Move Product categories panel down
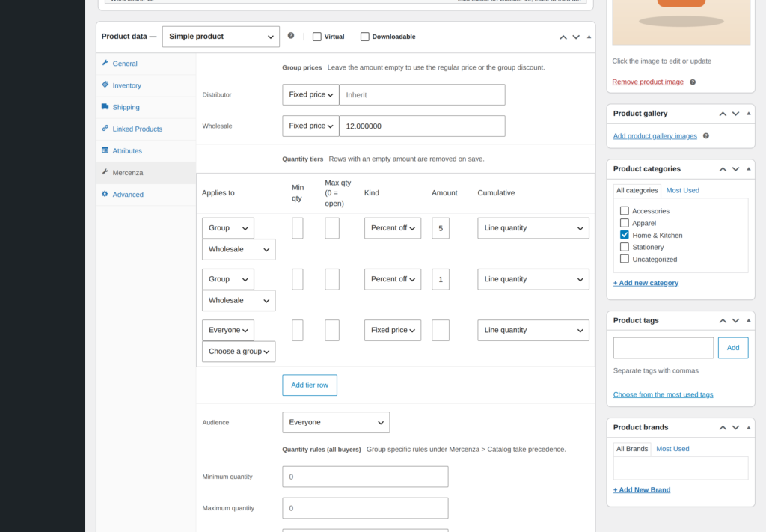Image resolution: width=766 pixels, height=532 pixels. (735, 169)
